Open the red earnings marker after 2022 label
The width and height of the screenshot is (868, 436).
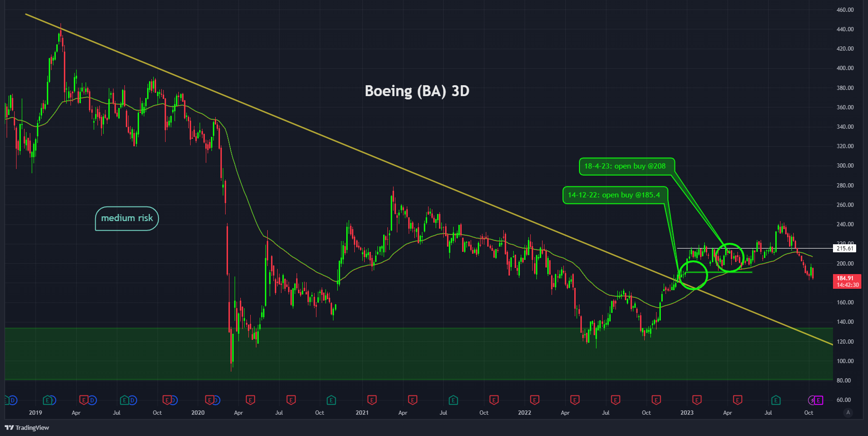[x=535, y=400]
